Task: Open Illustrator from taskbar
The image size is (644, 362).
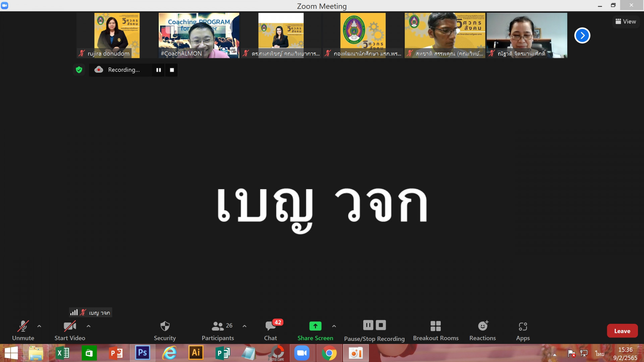Action: [196, 353]
